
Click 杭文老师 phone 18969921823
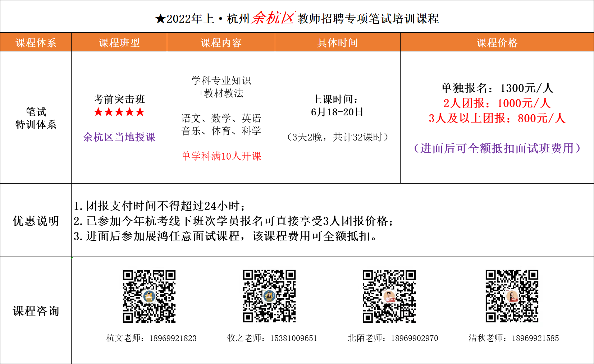[x=151, y=338]
